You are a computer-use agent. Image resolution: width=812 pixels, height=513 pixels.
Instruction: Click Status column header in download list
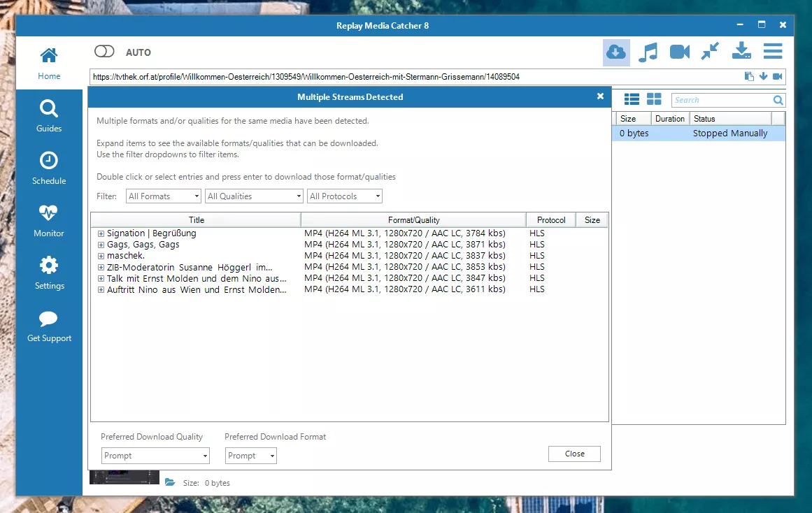tap(730, 119)
